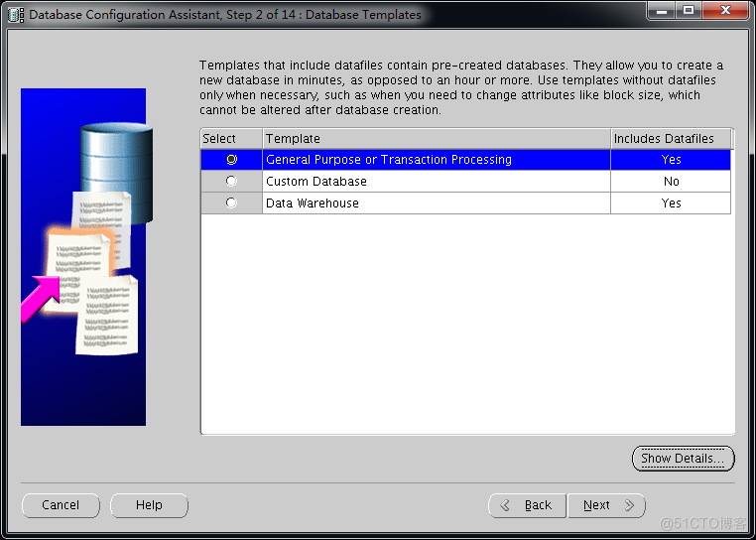Open Help for the assistant
The width and height of the screenshot is (756, 540).
(x=149, y=505)
